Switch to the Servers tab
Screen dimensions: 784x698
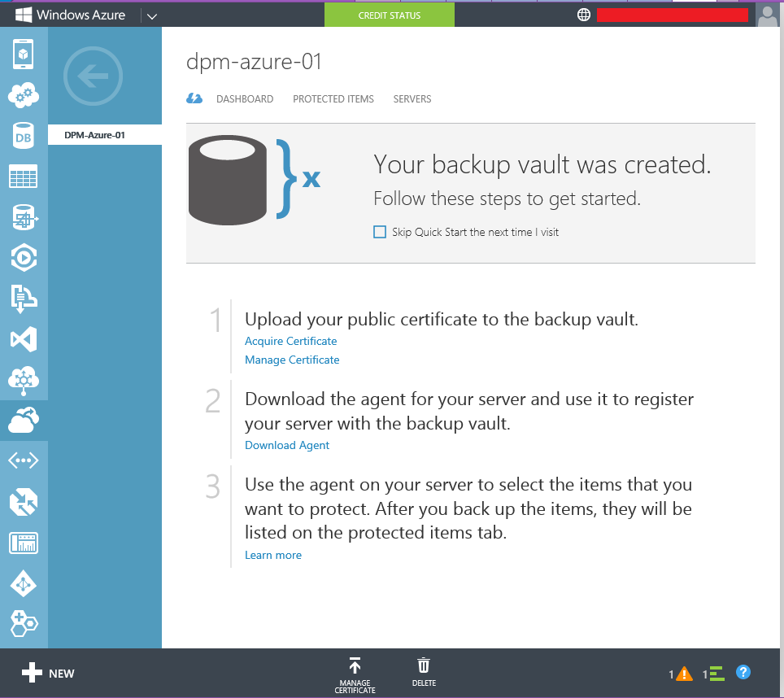[412, 99]
